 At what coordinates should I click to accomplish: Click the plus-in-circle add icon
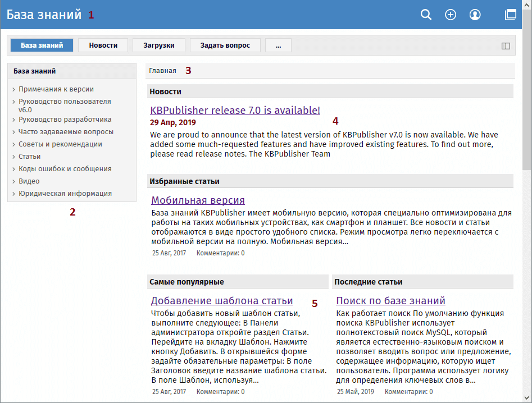coord(451,15)
